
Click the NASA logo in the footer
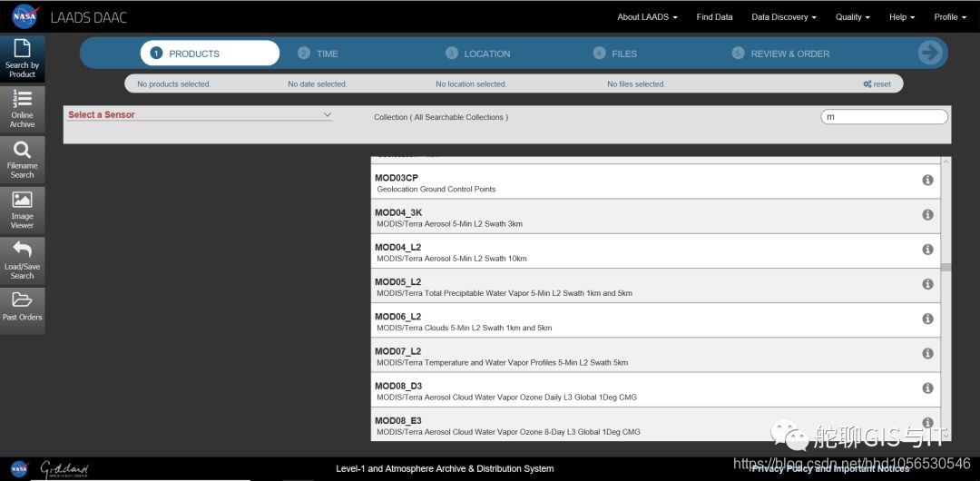pos(19,468)
